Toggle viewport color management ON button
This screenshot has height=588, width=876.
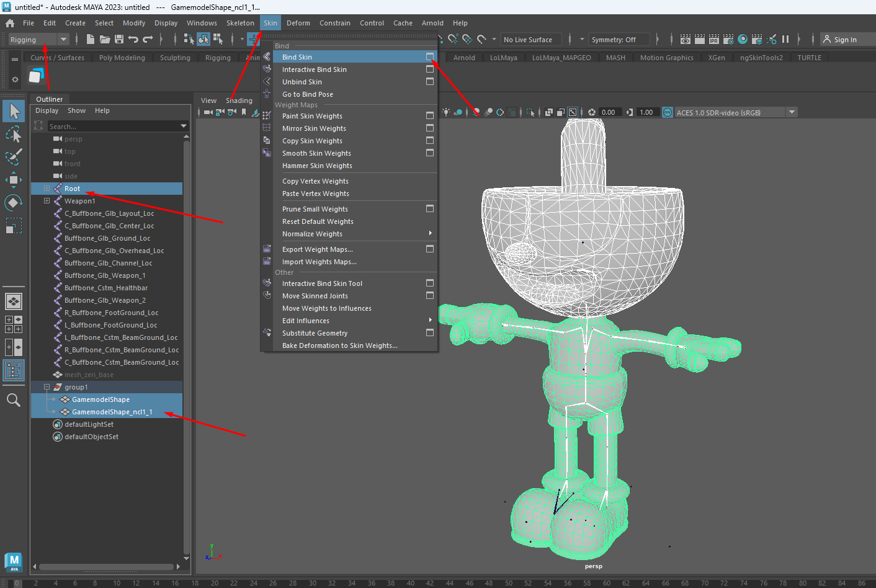point(668,112)
